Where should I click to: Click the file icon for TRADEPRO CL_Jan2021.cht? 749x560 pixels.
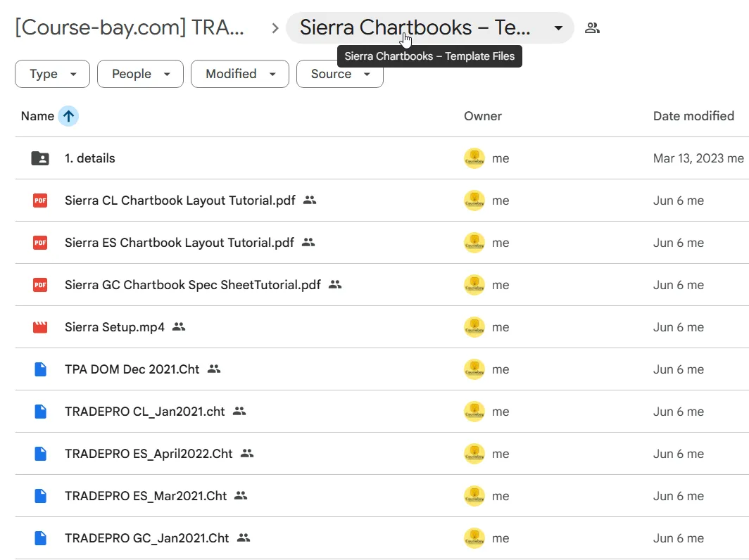point(41,412)
